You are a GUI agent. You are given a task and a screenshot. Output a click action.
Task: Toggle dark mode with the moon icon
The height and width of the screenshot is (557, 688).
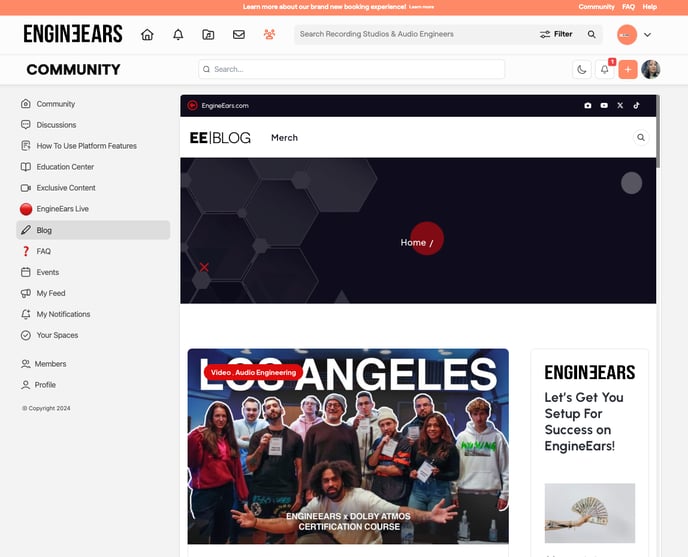[x=581, y=69]
